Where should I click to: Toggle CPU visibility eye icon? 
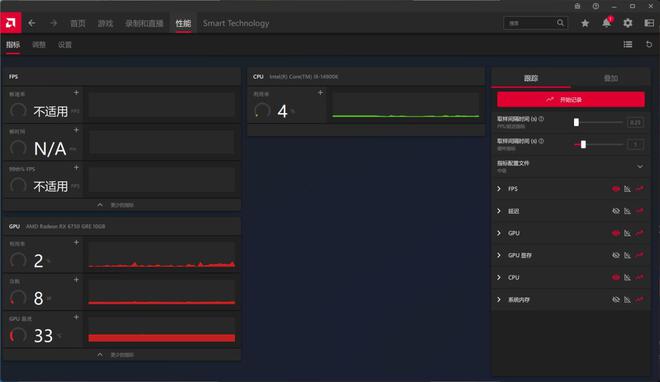[616, 277]
